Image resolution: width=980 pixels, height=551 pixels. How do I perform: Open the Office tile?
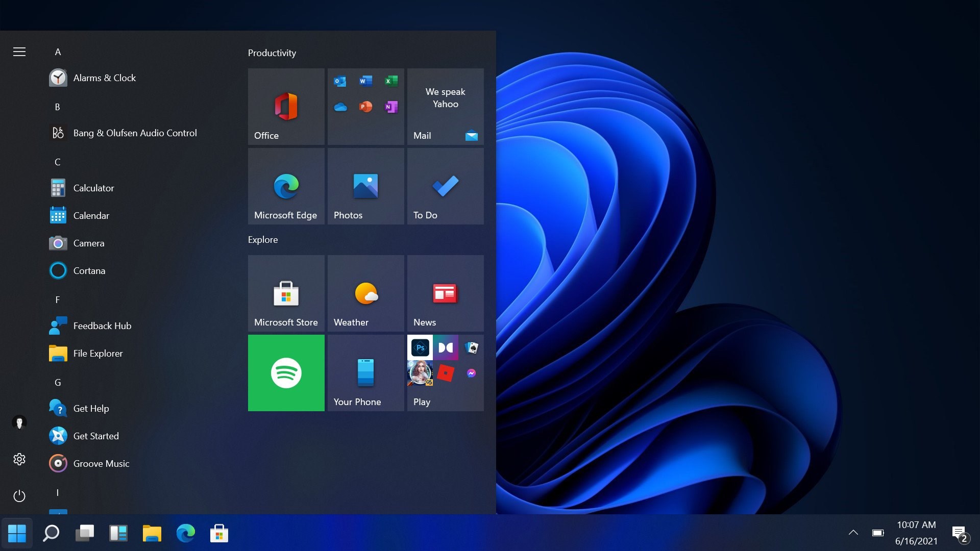click(286, 107)
